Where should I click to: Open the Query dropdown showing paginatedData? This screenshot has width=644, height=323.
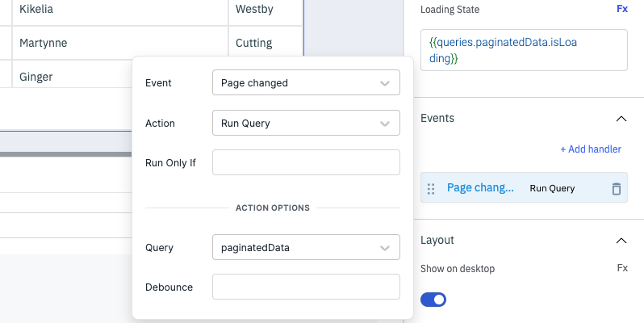[x=305, y=248]
